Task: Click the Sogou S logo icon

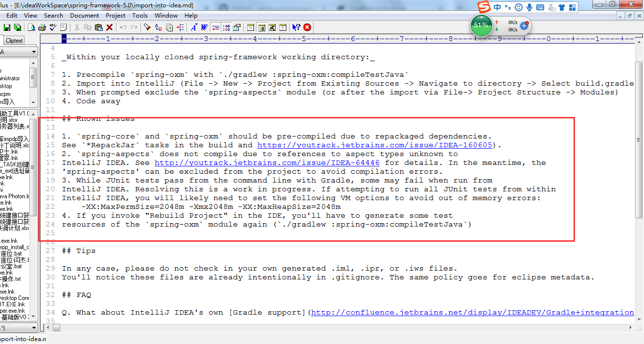Action: [483, 7]
